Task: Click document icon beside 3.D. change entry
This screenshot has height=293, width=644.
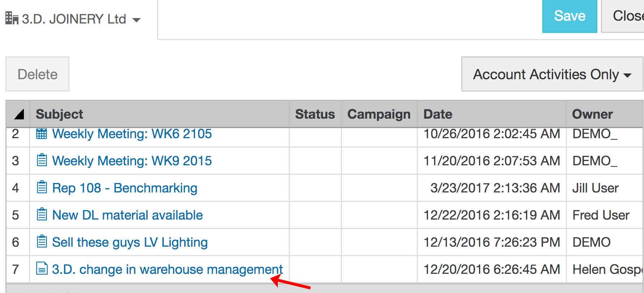Action: (42, 269)
